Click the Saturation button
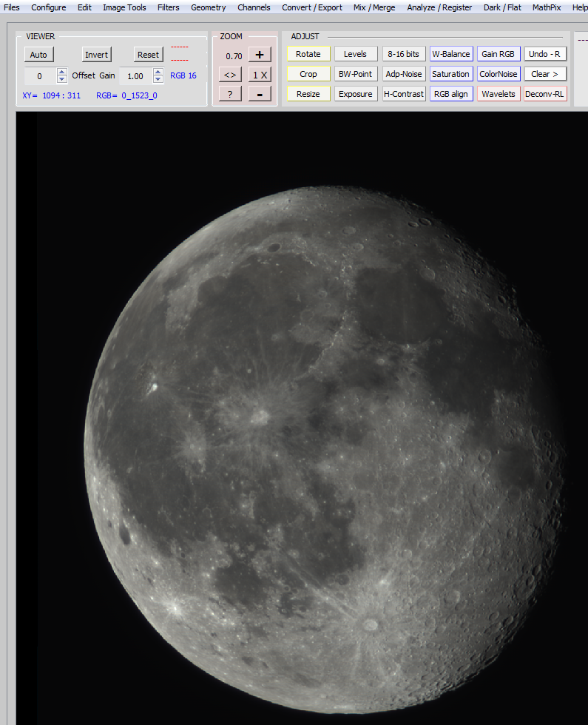The width and height of the screenshot is (588, 725). coord(451,74)
